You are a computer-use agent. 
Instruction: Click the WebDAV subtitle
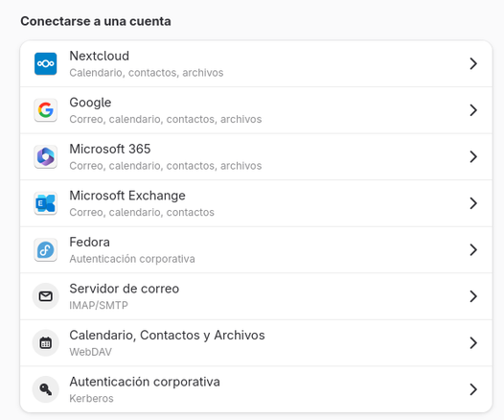91,352
